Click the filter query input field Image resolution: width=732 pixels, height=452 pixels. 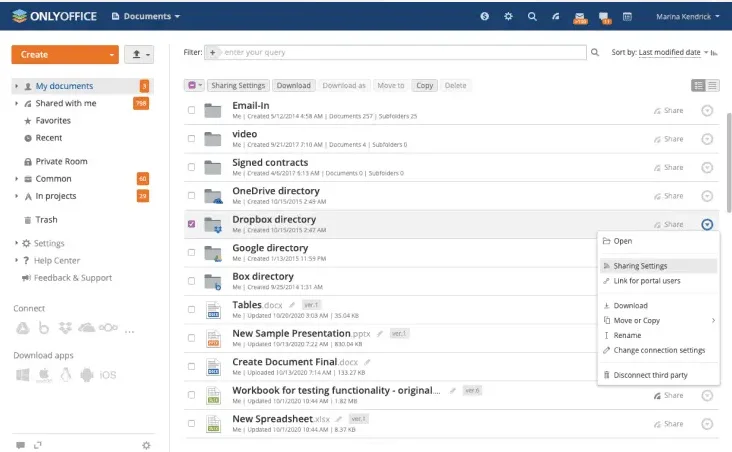[x=402, y=52]
